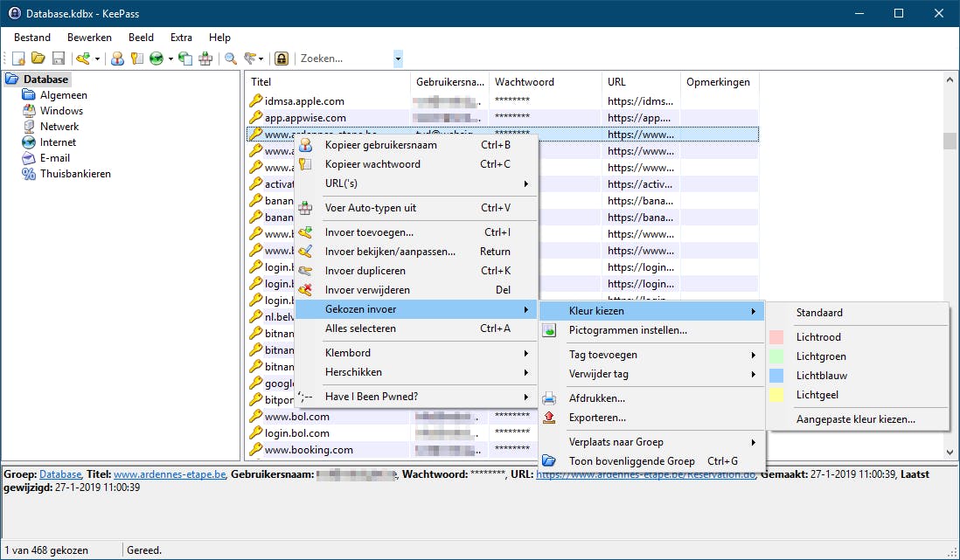Viewport: 960px width, 560px height.
Task: Open the Thuisbankieren group
Action: (x=75, y=173)
